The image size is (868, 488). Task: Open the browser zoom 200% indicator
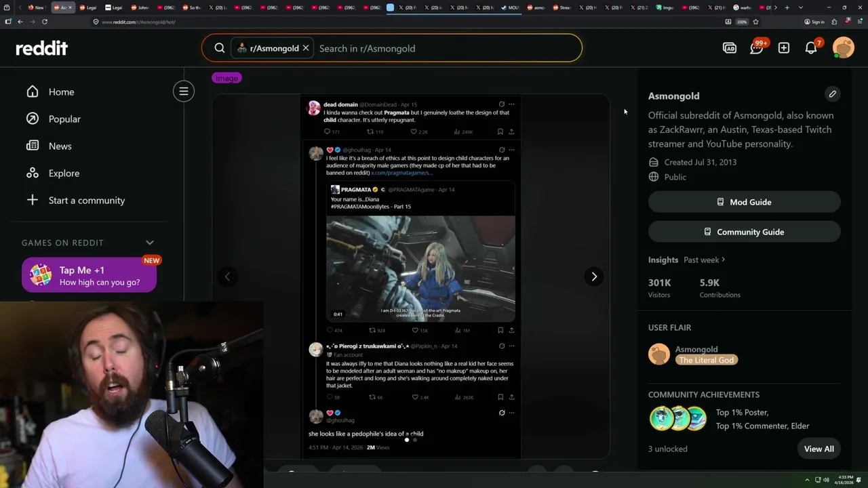(743, 22)
